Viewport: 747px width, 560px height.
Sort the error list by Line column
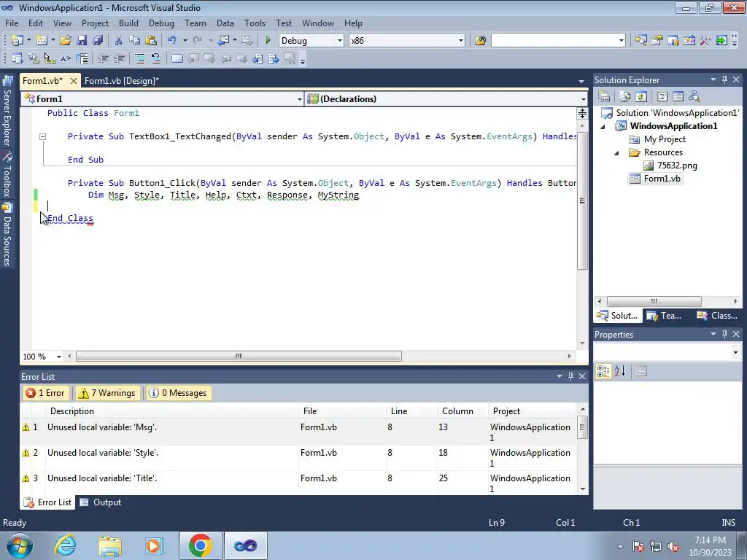411,411
